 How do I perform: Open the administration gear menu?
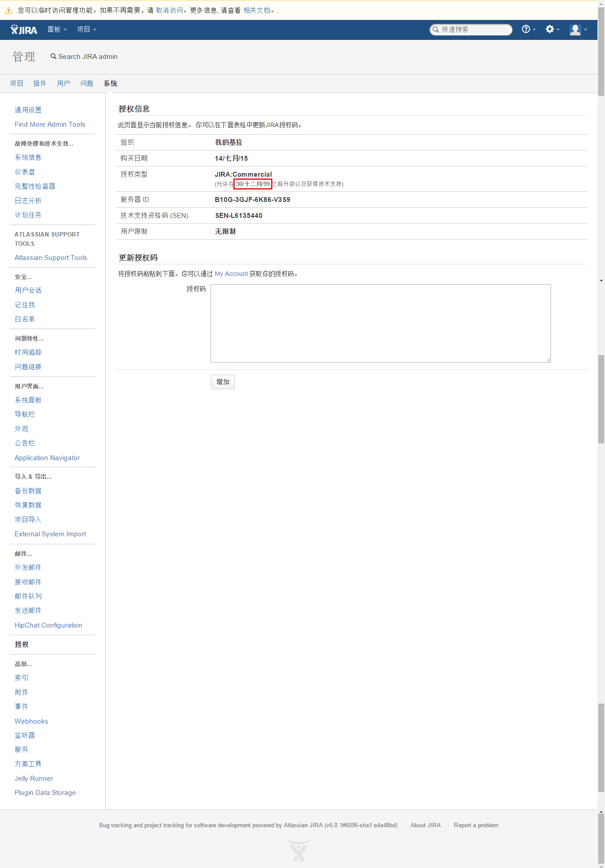[552, 29]
